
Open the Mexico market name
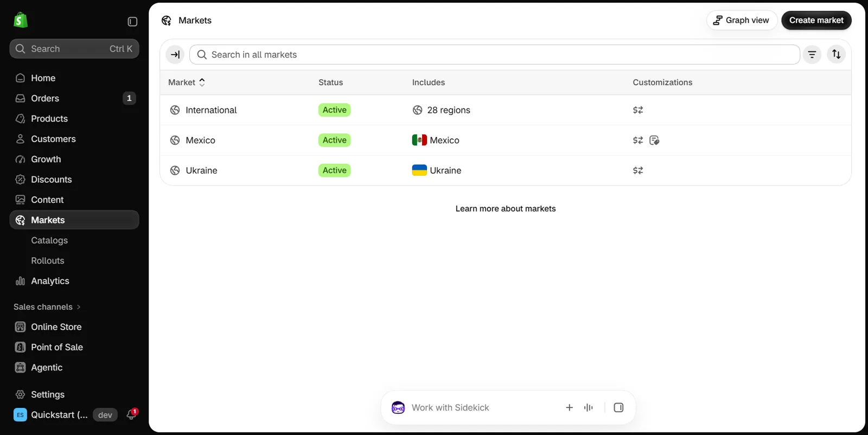200,140
